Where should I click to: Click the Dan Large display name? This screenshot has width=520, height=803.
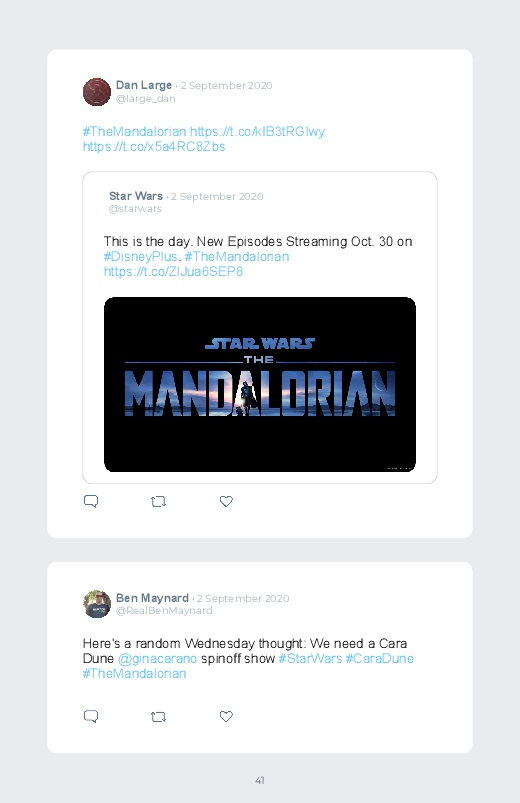click(144, 85)
